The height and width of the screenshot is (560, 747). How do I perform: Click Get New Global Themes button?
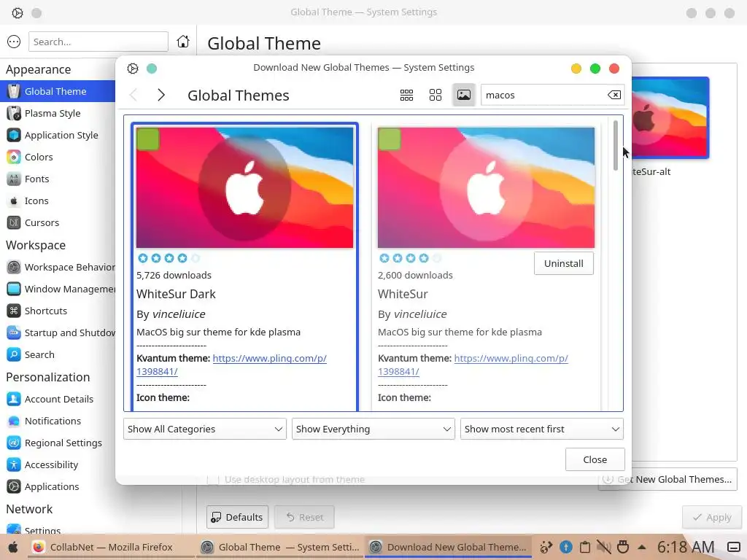click(x=667, y=480)
